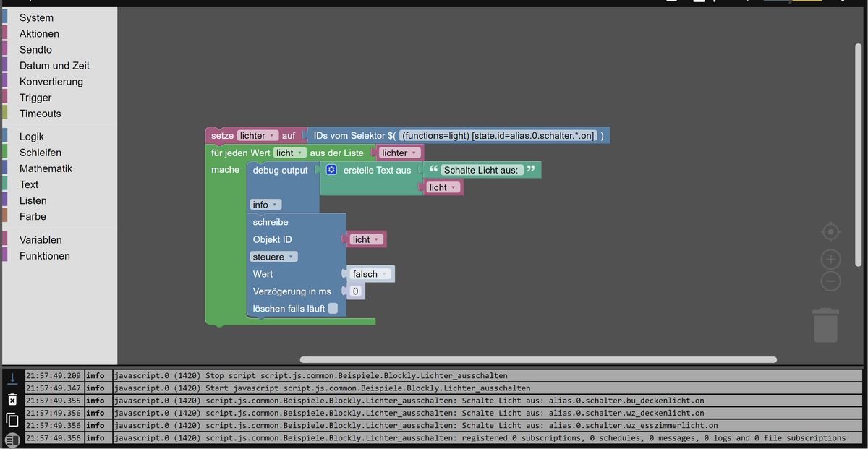Zoom out with the minus circle icon
This screenshot has width=868, height=449.
click(x=831, y=281)
